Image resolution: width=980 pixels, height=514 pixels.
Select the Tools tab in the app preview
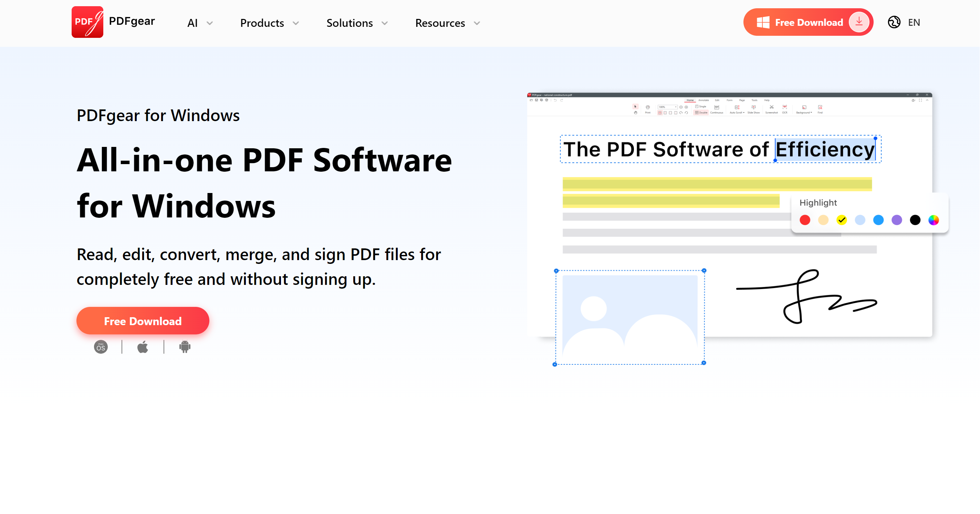(755, 100)
